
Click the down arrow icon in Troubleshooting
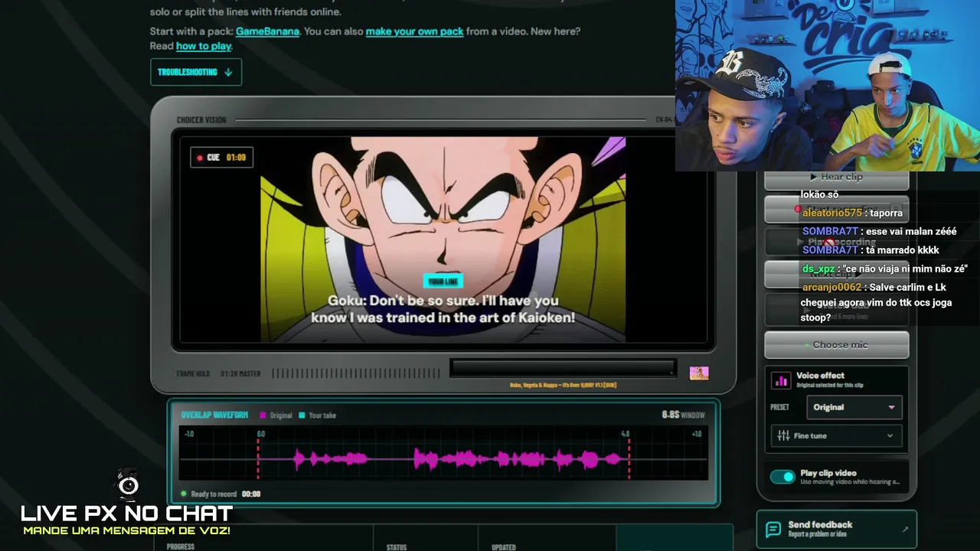pyautogui.click(x=228, y=72)
